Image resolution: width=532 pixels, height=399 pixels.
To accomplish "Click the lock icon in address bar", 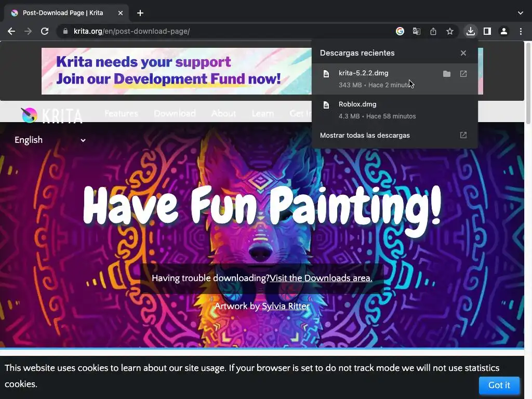I will point(65,31).
